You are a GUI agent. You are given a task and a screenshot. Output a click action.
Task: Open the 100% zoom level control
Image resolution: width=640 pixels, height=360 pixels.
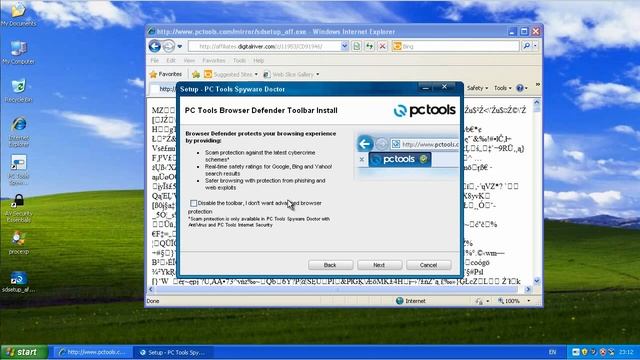[x=514, y=301]
